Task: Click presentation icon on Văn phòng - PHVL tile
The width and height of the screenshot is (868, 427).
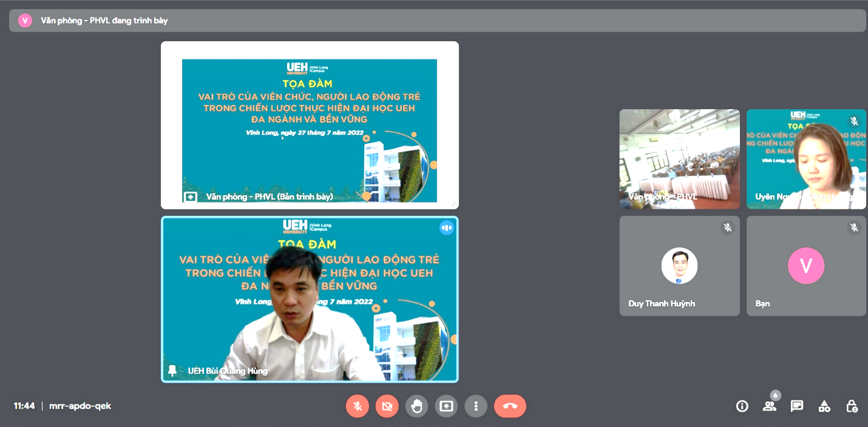Action: coord(190,197)
